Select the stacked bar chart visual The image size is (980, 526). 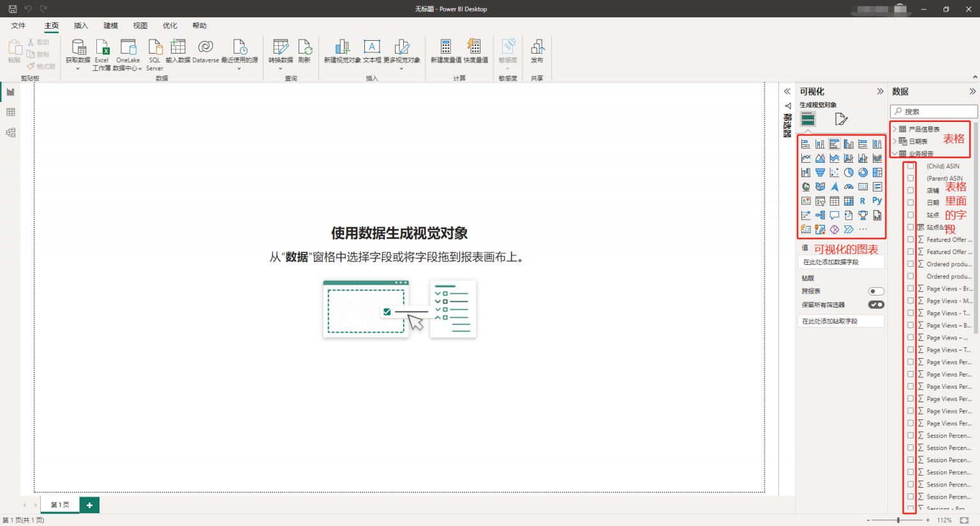pyautogui.click(x=806, y=144)
